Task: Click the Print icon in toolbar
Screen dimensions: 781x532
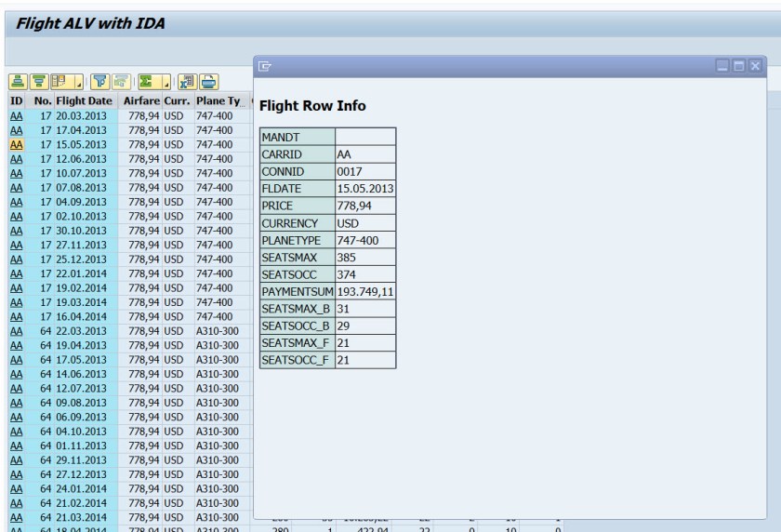Action: point(208,81)
